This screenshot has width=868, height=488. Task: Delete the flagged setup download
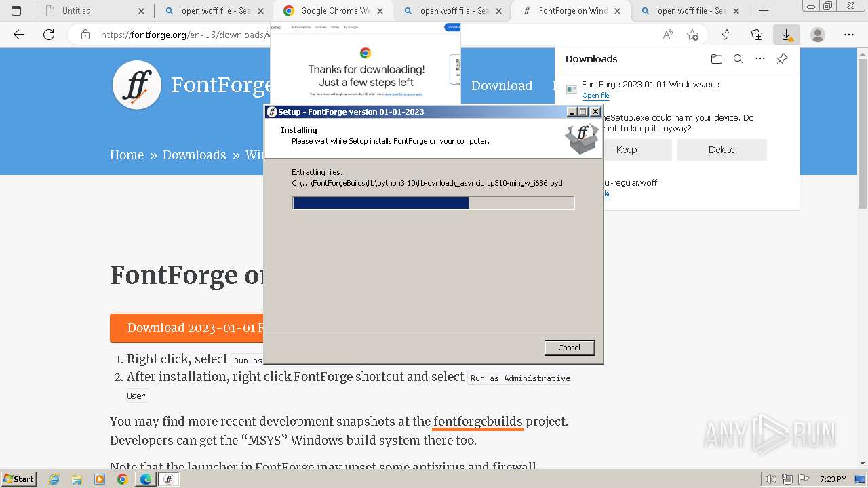[722, 150]
